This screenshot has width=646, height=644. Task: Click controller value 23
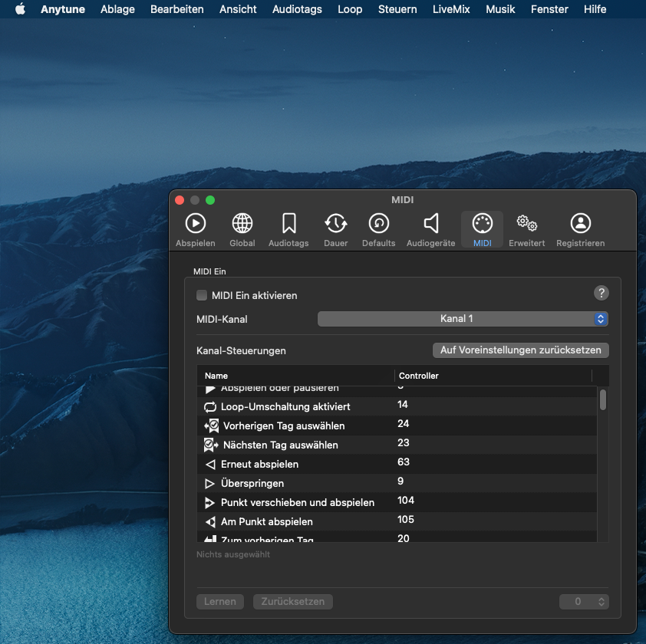tap(404, 443)
